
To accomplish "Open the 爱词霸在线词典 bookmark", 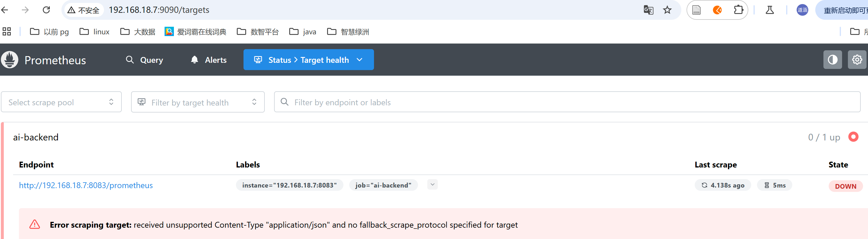I will coord(195,32).
